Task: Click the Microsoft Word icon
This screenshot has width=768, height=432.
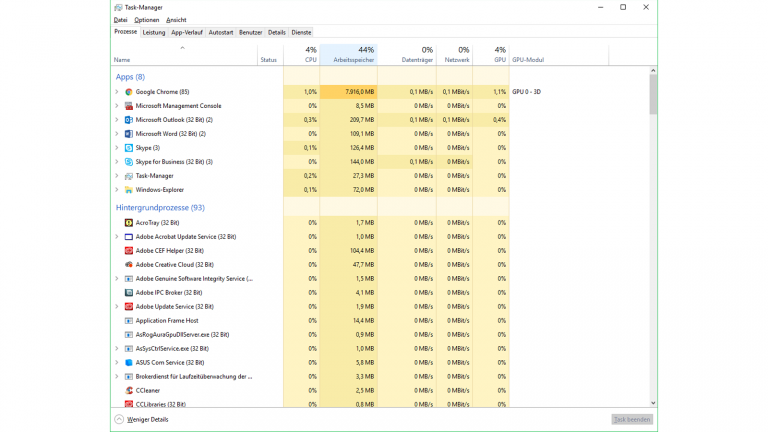Action: [x=129, y=134]
